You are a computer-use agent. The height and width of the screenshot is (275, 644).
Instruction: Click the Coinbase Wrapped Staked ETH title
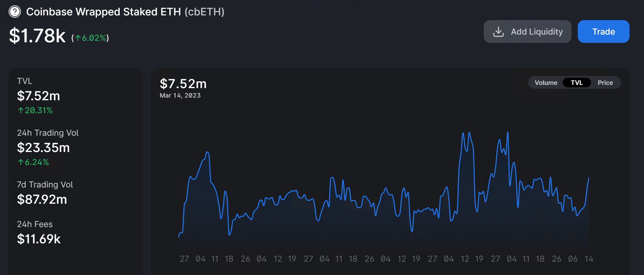click(103, 12)
